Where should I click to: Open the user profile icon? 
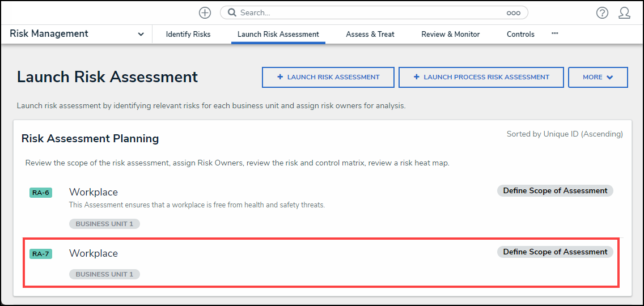point(624,12)
